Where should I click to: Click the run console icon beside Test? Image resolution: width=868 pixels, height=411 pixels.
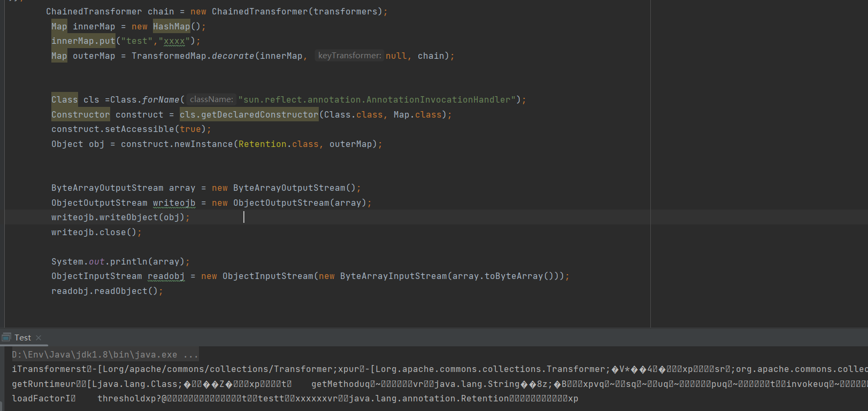pyautogui.click(x=6, y=337)
